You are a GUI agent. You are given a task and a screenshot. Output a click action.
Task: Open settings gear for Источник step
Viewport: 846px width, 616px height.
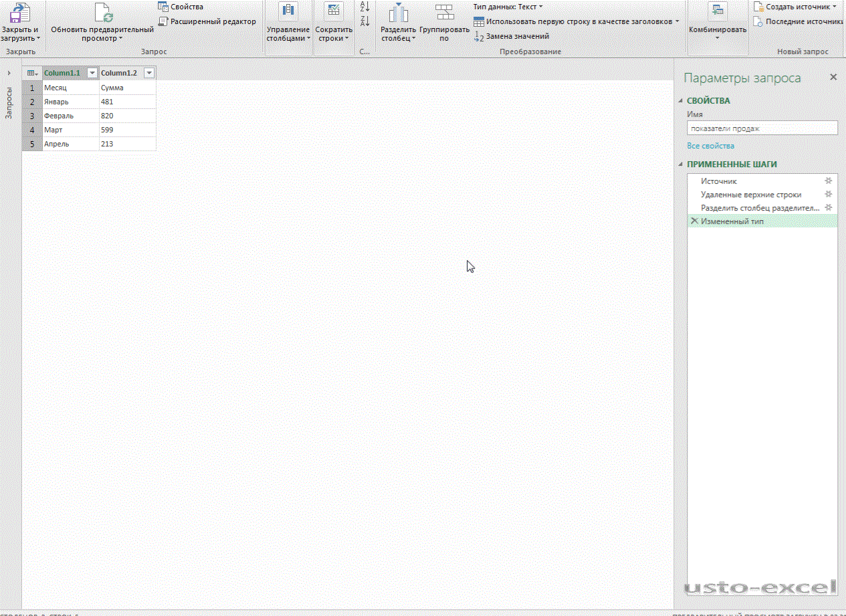[828, 181]
